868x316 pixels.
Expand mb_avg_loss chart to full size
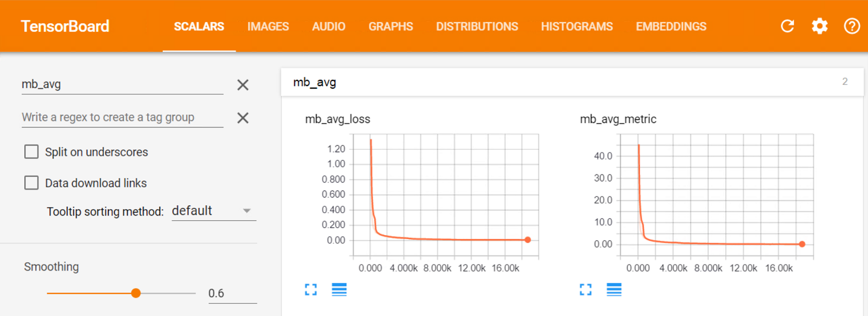pyautogui.click(x=310, y=289)
